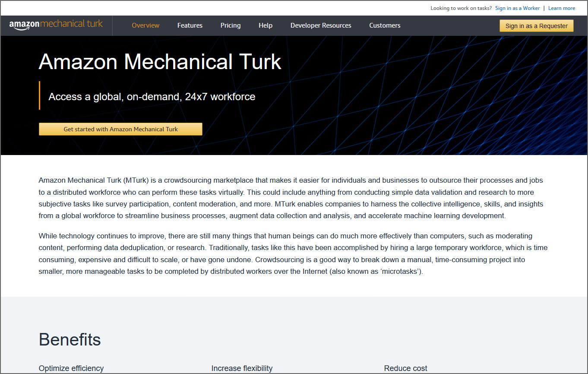
Task: Click the Amazon Mechanical Turk logo
Action: 56,25
